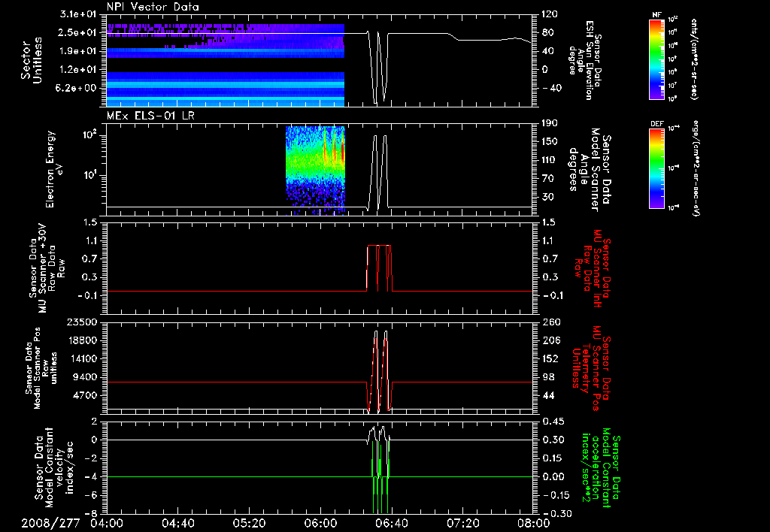Viewport: 770px width, 532px height.
Task: Click the 4700 scanner position tick
Action: point(84,395)
